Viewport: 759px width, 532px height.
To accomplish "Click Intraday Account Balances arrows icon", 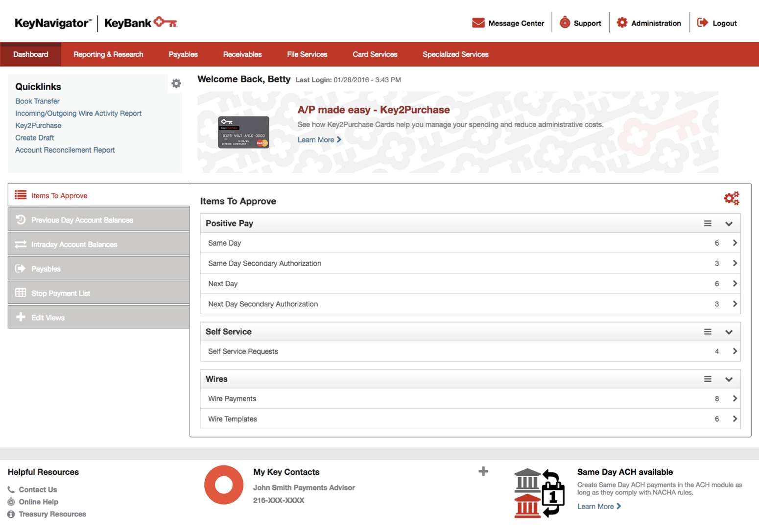I will coord(21,244).
